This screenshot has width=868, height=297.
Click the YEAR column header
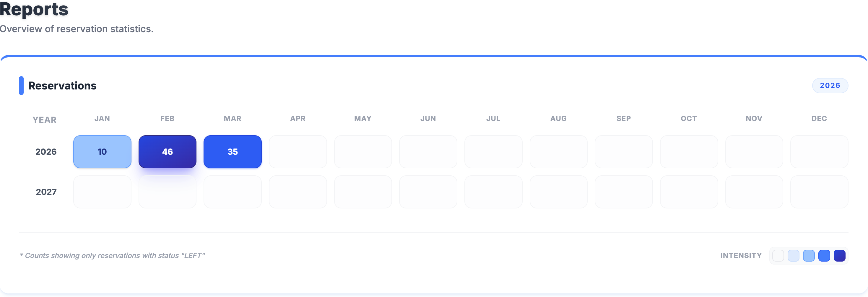click(x=45, y=120)
